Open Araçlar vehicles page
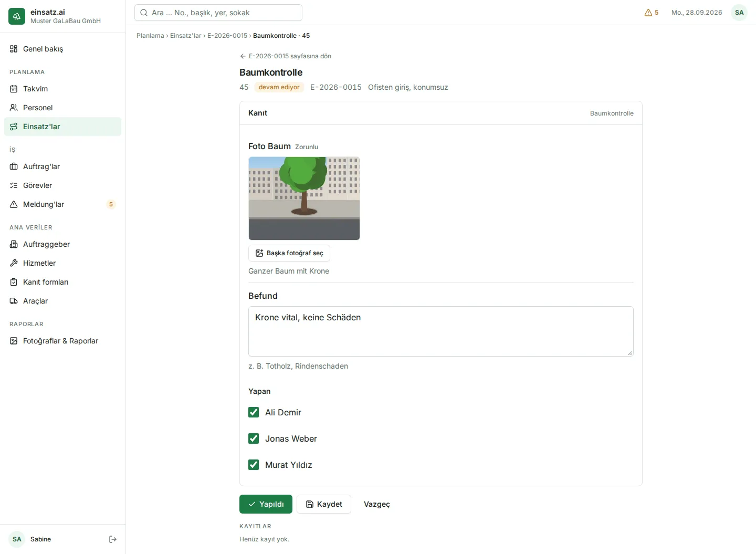The height and width of the screenshot is (554, 756). 62,301
